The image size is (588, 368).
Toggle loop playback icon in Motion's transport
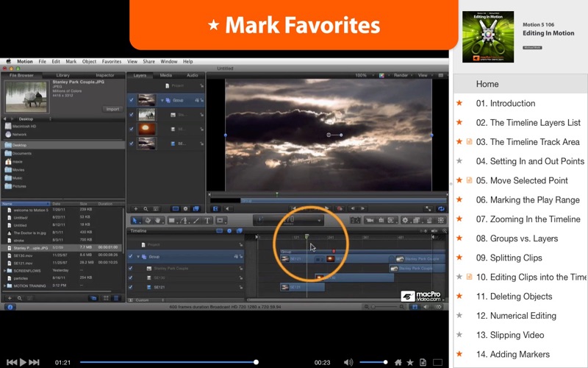coord(441,209)
